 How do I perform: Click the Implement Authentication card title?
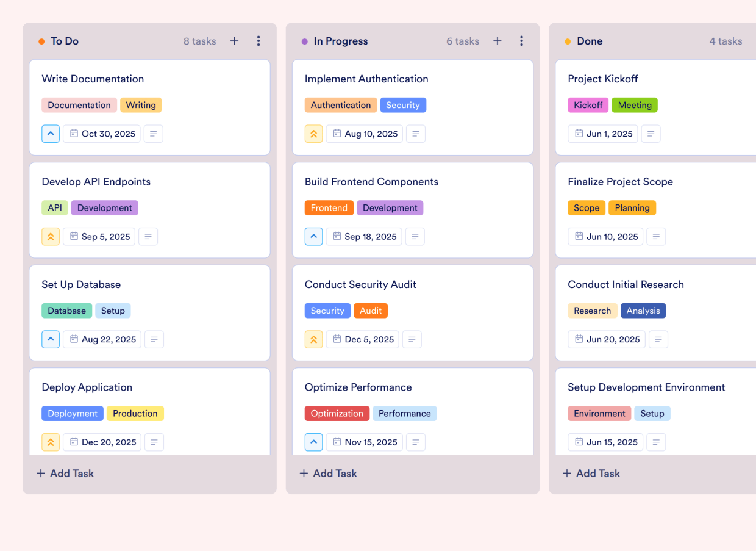pyautogui.click(x=366, y=79)
